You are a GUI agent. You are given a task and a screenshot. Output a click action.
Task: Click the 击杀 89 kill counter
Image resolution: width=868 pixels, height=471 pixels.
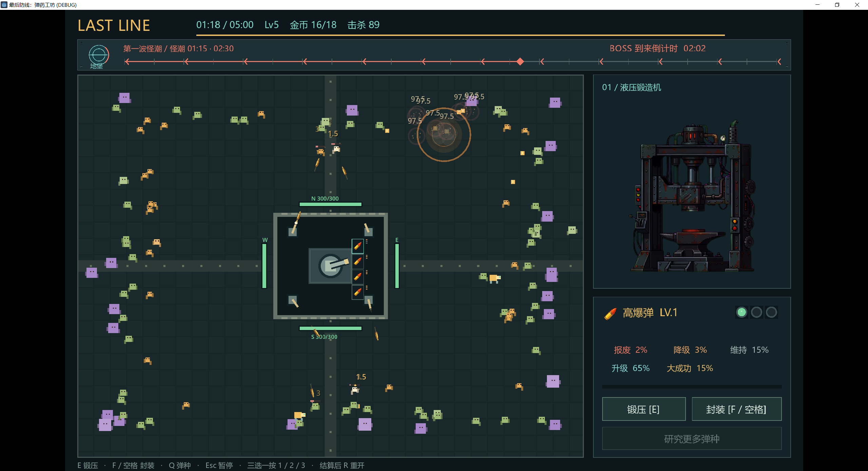pyautogui.click(x=363, y=25)
